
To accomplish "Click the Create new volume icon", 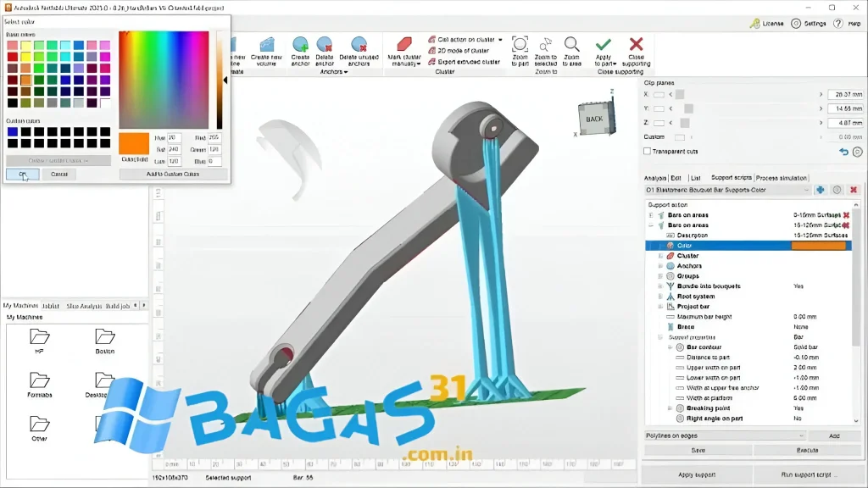I will pyautogui.click(x=267, y=45).
